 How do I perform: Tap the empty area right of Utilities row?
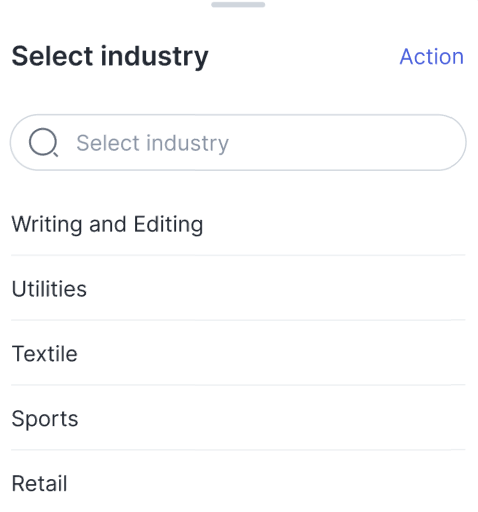(x=277, y=288)
